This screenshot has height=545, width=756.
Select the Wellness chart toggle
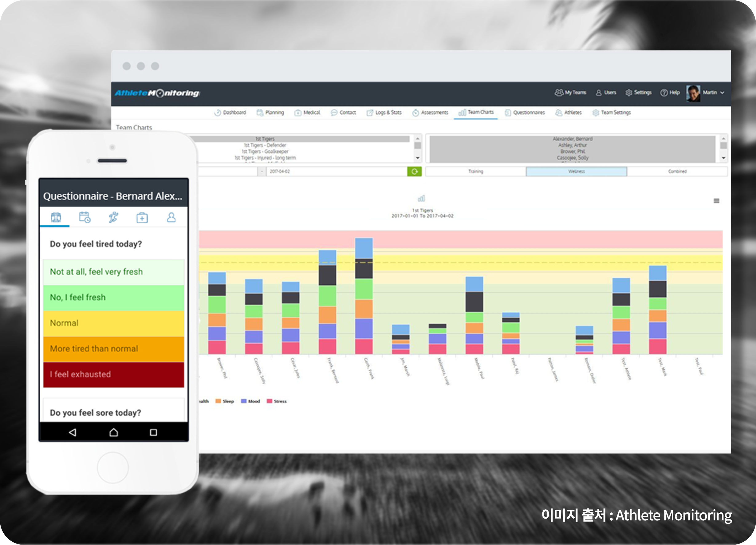[x=576, y=171]
